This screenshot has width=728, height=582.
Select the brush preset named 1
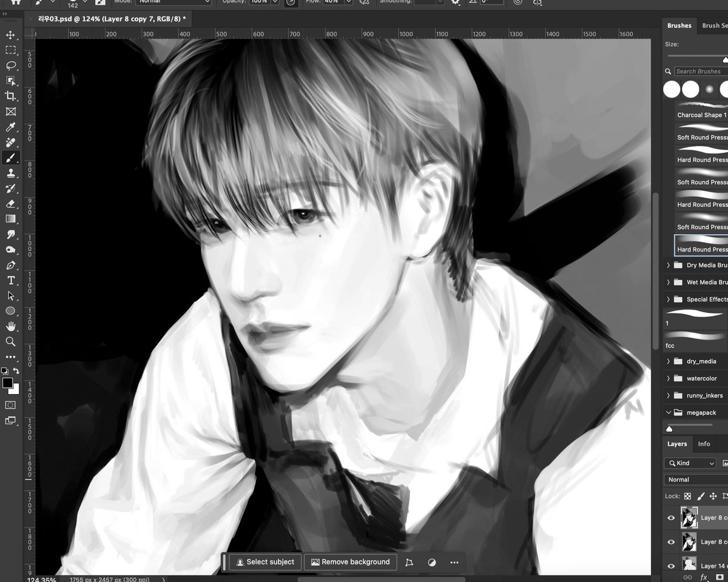coord(696,316)
